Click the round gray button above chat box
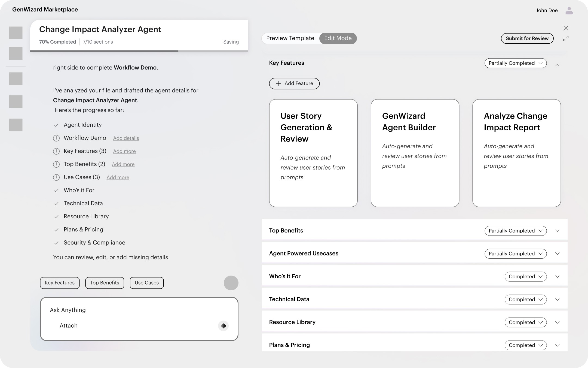Viewport: 588px width, 368px height. pyautogui.click(x=231, y=283)
